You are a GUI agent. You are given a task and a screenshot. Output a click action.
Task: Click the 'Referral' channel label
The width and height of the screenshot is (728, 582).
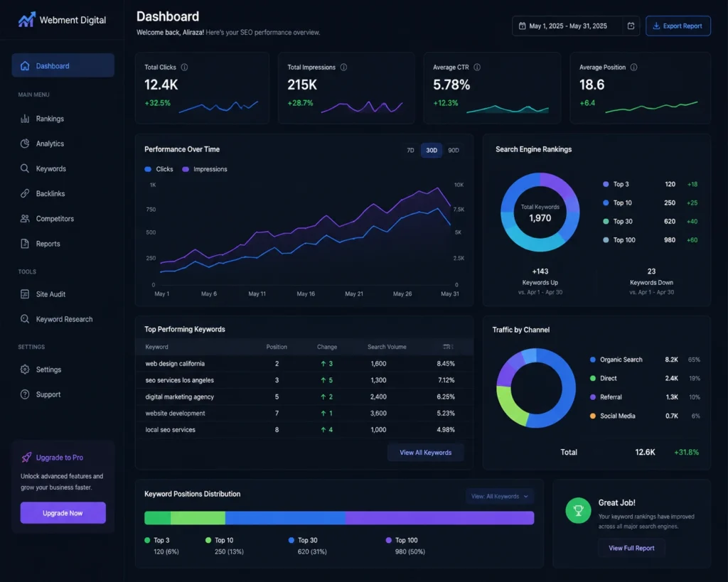point(611,397)
